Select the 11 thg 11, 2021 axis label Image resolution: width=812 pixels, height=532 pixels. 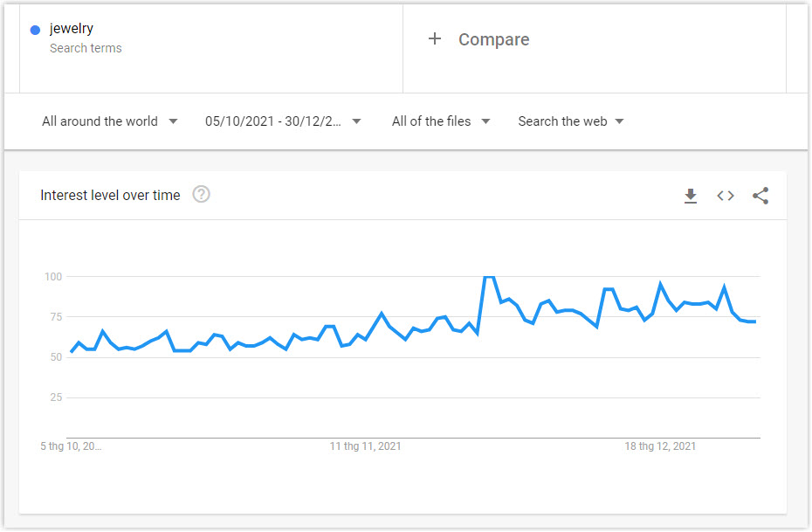[365, 446]
